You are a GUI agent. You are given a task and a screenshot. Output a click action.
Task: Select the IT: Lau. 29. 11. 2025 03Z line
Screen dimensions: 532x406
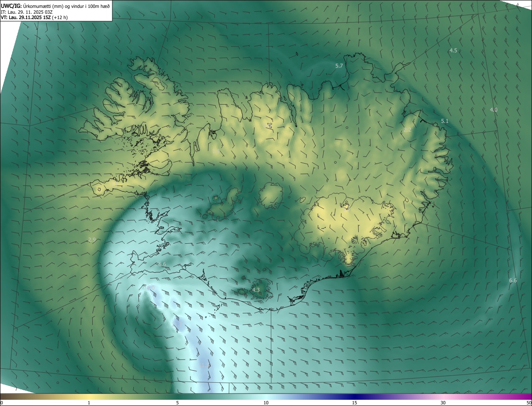coord(27,12)
